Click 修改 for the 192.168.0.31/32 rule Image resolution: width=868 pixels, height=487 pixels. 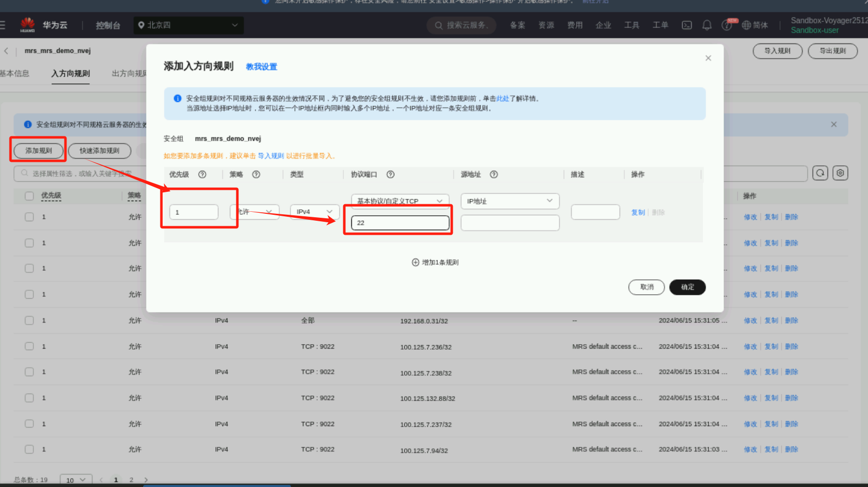point(751,320)
